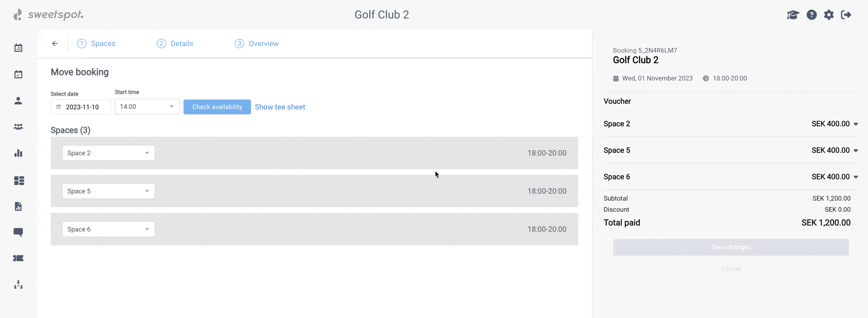
Task: Click the graduation cap academy icon
Action: tap(792, 15)
